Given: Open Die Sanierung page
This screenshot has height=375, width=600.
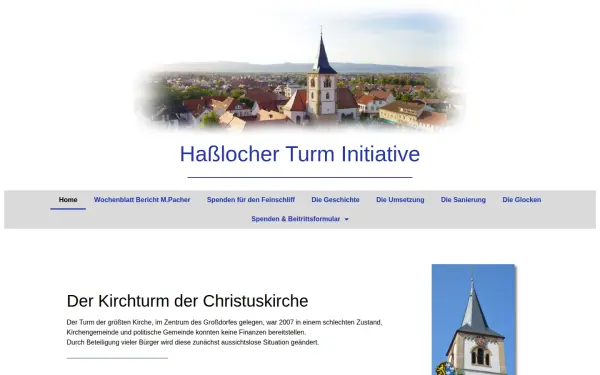Looking at the screenshot, I should click(463, 200).
